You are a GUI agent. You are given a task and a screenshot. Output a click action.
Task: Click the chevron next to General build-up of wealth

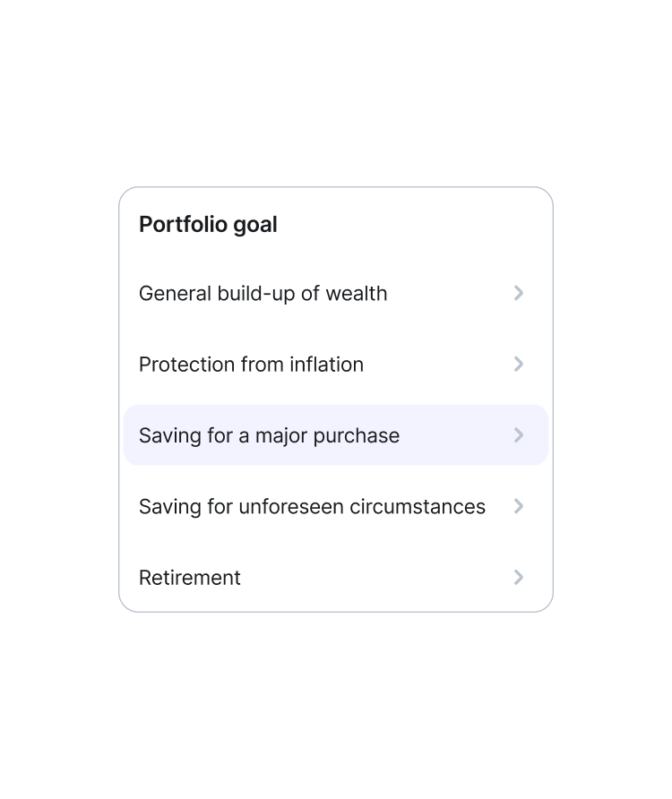pos(519,293)
